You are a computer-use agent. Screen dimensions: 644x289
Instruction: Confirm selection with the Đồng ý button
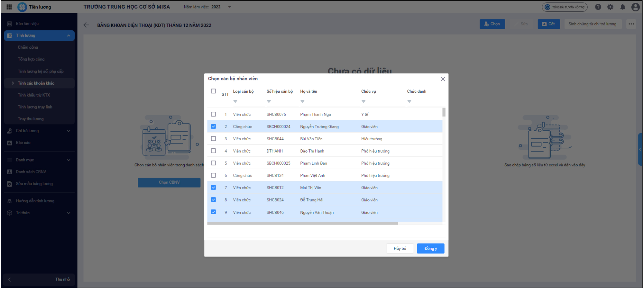430,248
